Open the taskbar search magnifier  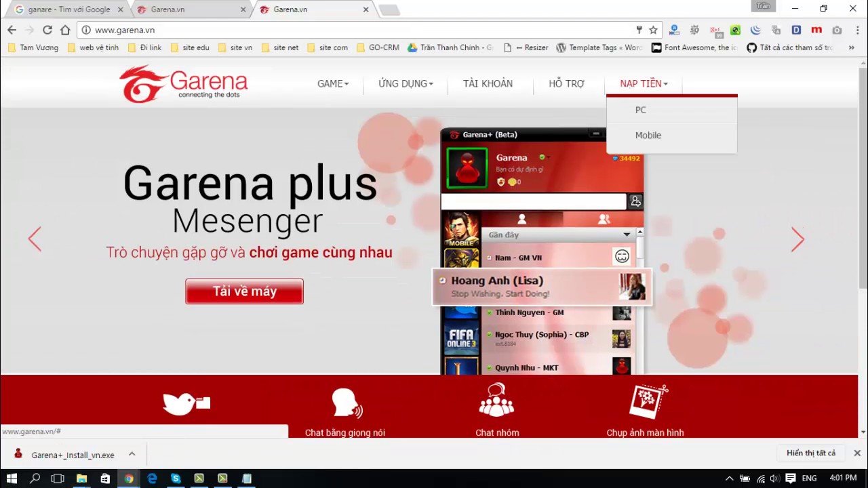tap(35, 479)
